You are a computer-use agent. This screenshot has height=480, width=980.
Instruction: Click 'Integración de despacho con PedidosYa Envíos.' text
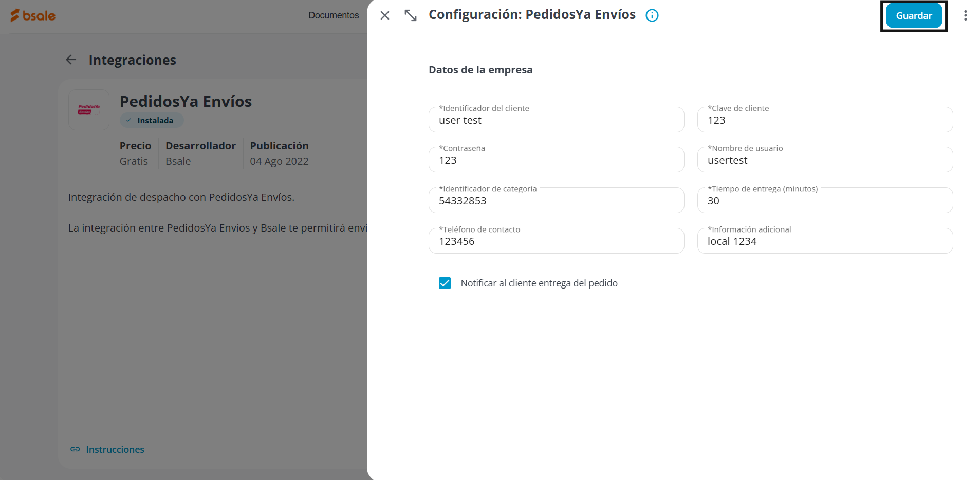(x=181, y=197)
